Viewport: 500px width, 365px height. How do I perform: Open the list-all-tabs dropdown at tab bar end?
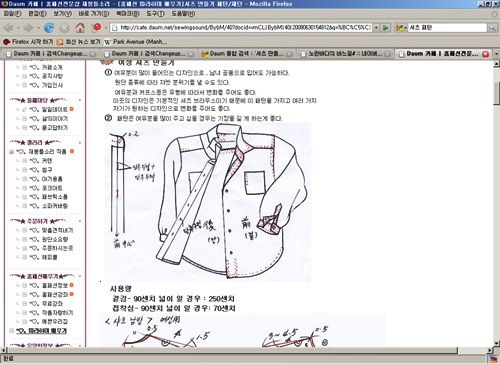coord(496,54)
